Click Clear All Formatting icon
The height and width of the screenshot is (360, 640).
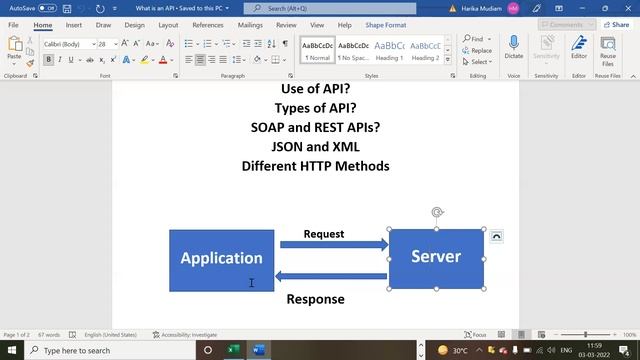pyautogui.click(x=170, y=44)
